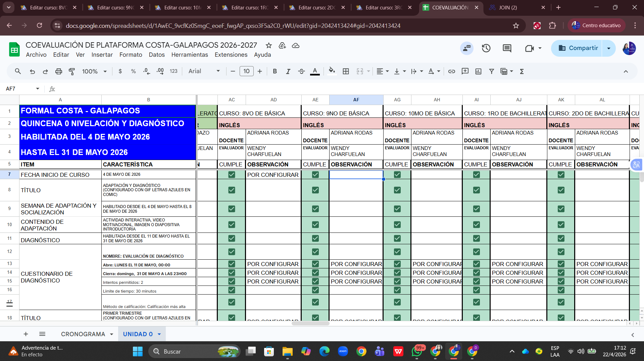
Task: Open the fill color paint bucket
Action: click(332, 71)
